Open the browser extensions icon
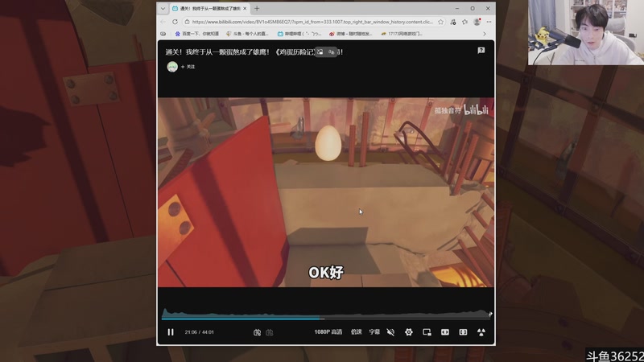The height and width of the screenshot is (362, 644). 453,22
